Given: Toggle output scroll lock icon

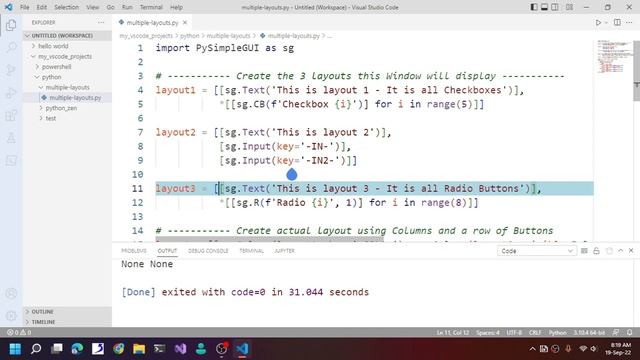Looking at the screenshot, I should click(x=596, y=251).
